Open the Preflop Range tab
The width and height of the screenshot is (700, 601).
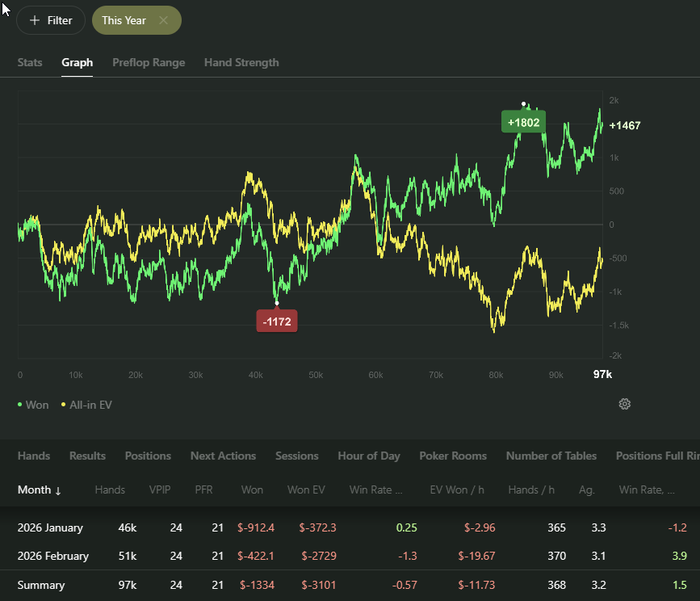coord(148,62)
